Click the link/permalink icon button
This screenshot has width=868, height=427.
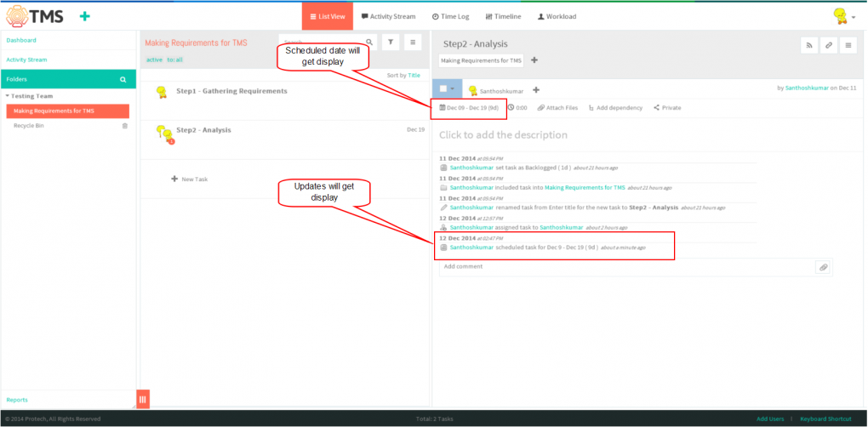point(829,46)
